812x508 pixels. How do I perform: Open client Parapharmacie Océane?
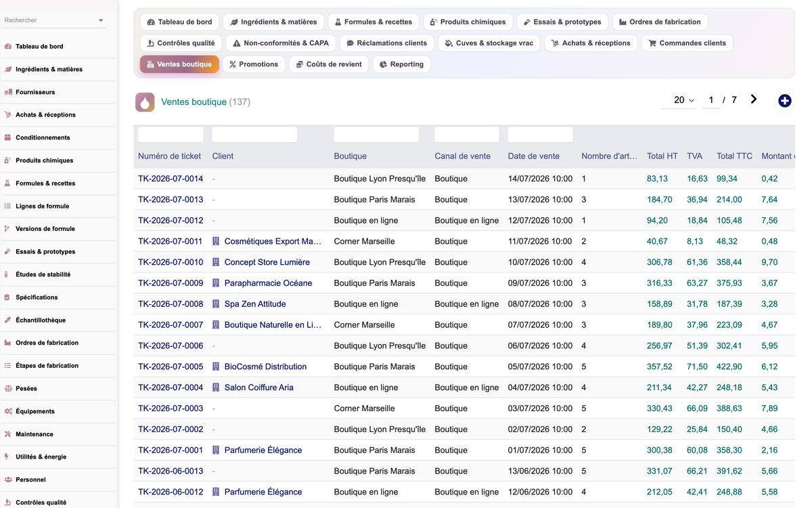(x=268, y=283)
